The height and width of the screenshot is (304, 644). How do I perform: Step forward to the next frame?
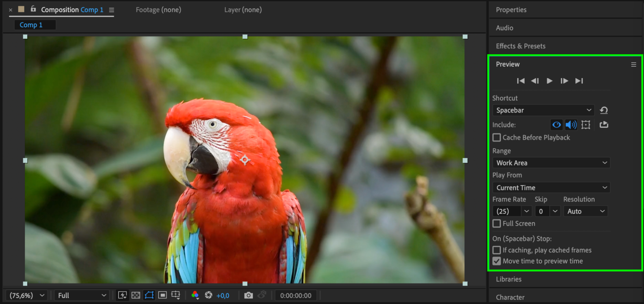(564, 81)
